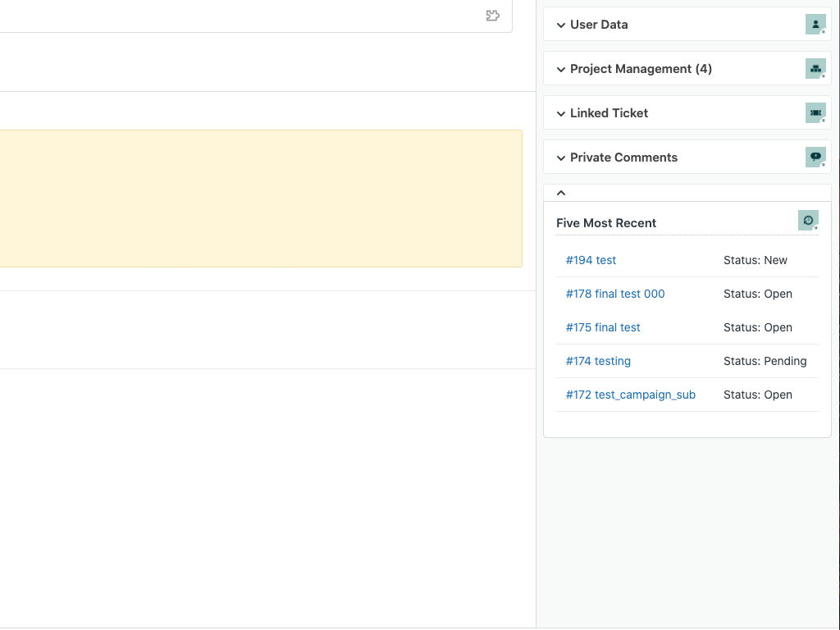Click the "Status: New" label
840x630 pixels.
pos(755,260)
